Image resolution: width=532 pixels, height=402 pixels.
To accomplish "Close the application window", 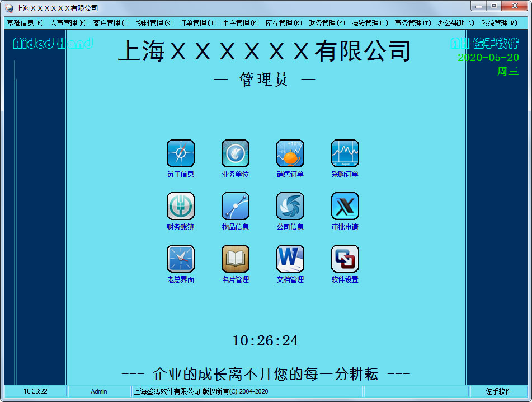I will coord(515,6).
